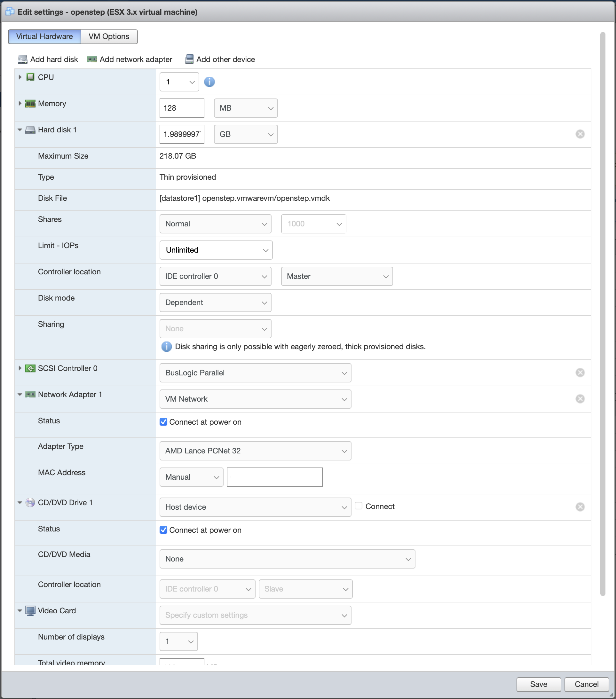Open the Disk mode Dependent dropdown
Image resolution: width=616 pixels, height=699 pixels.
pyautogui.click(x=215, y=302)
